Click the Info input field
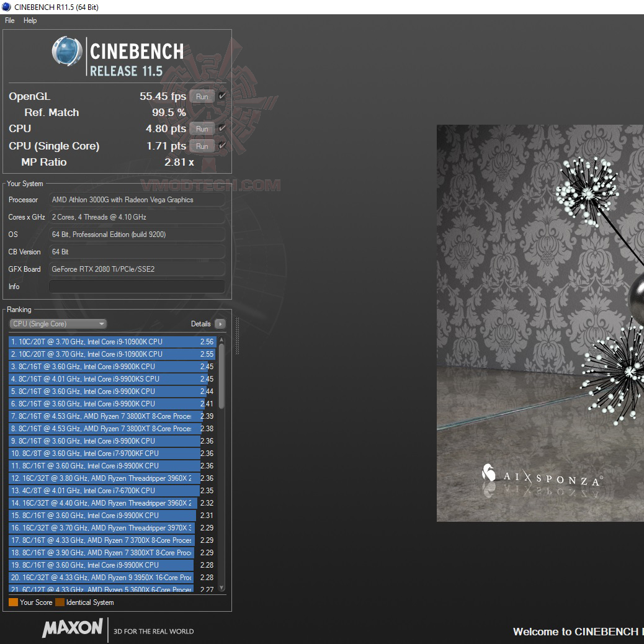Viewport: 644px width, 644px height. [136, 286]
